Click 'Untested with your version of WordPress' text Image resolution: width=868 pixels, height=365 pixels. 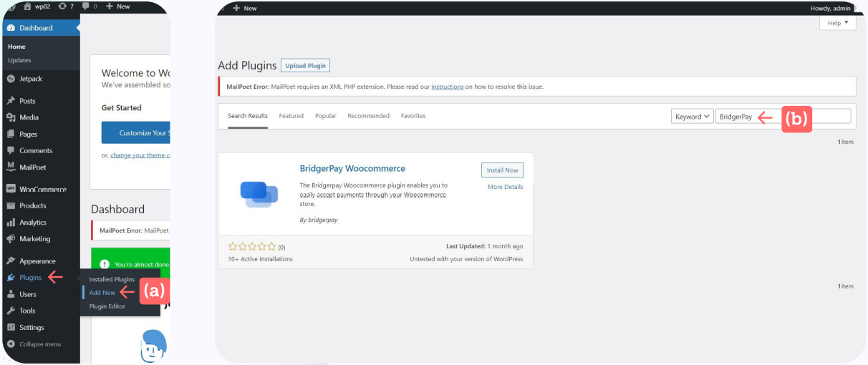pyautogui.click(x=466, y=259)
